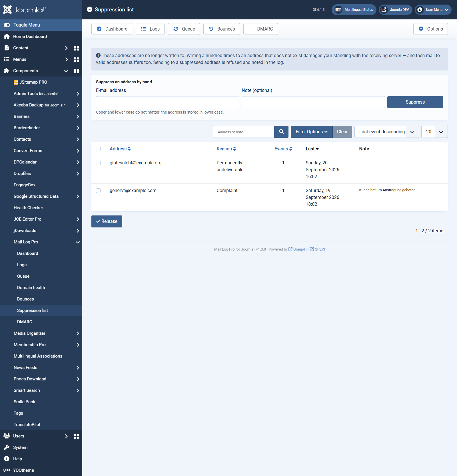457x476 pixels.
Task: Open the Components dashboard grid icon
Action: tap(77, 71)
